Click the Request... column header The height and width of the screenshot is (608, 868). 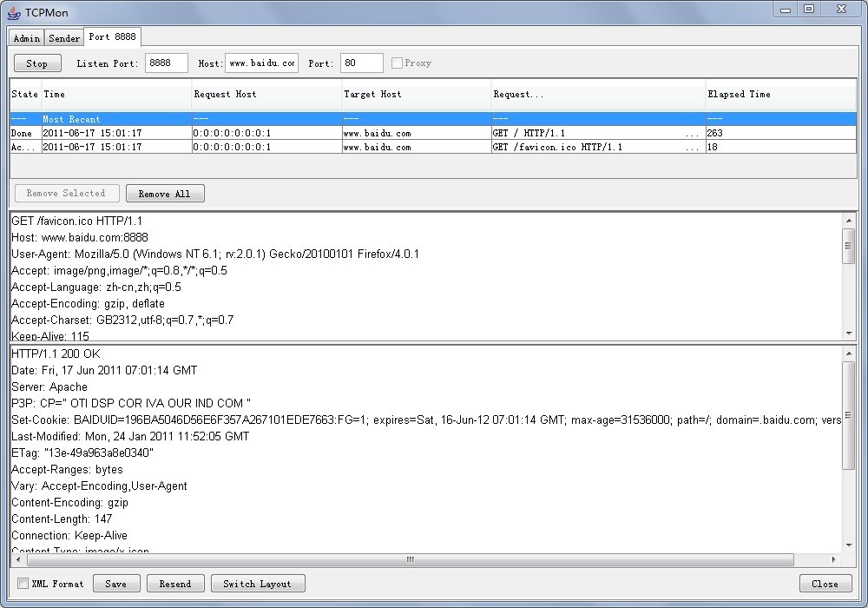point(598,94)
